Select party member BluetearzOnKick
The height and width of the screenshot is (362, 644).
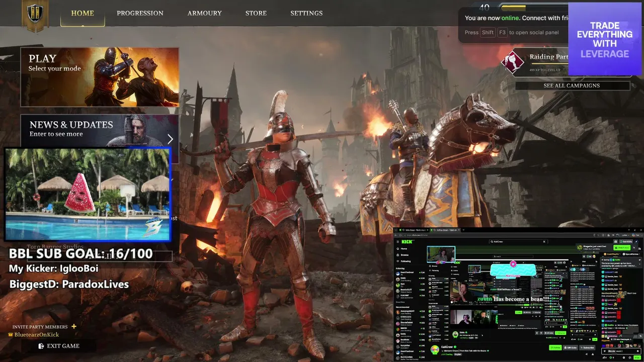tap(36, 335)
